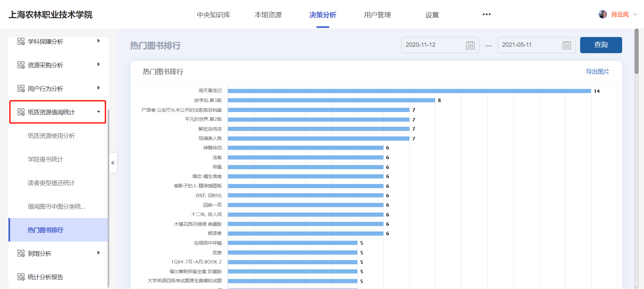The image size is (644, 289).
Task: Click the 暗恋:橘生淮南 chart label
Action: (207, 176)
